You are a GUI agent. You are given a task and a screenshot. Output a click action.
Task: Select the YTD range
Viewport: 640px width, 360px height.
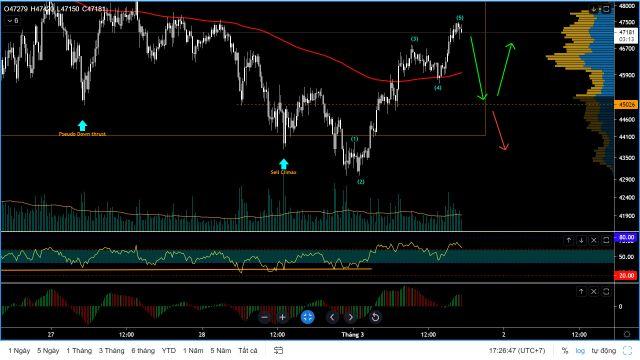pos(169,350)
